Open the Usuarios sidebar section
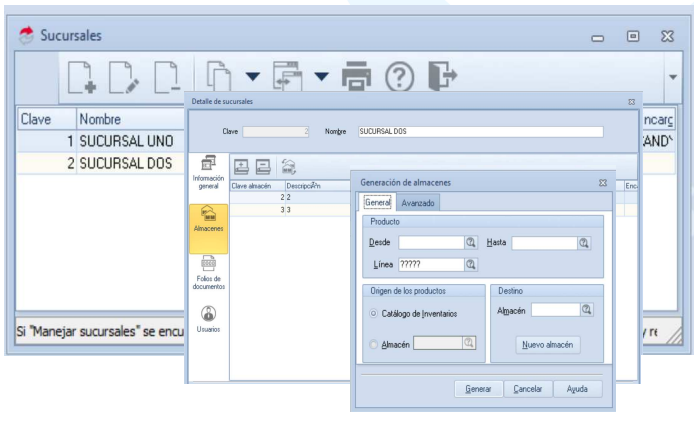The height and width of the screenshot is (427, 694). click(x=208, y=319)
